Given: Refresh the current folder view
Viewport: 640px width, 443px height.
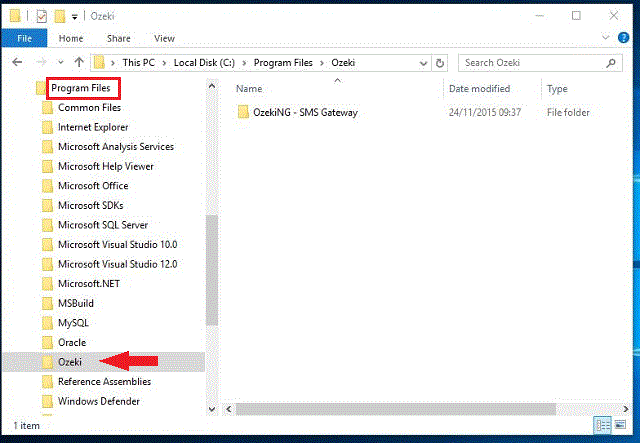Looking at the screenshot, I should 440,63.
